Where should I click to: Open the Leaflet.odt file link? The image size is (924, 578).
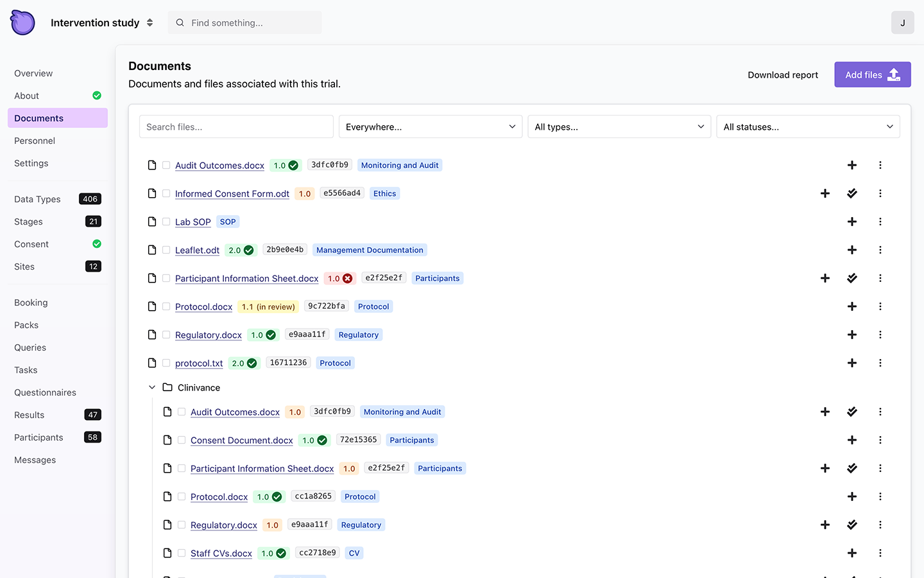[197, 250]
